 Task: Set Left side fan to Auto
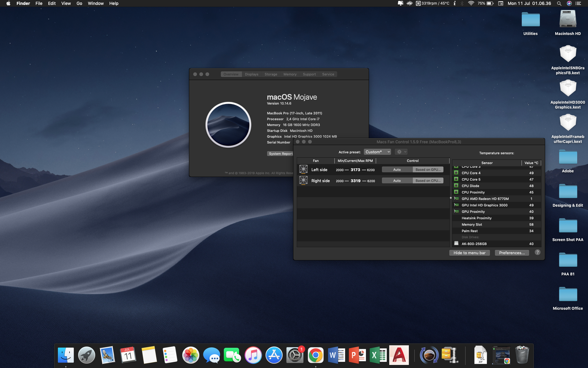click(397, 170)
